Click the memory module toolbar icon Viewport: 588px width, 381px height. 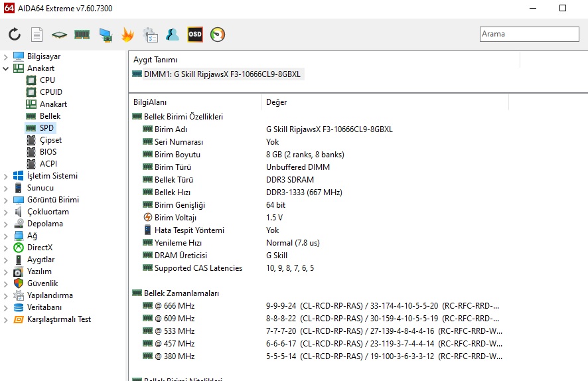pos(82,35)
